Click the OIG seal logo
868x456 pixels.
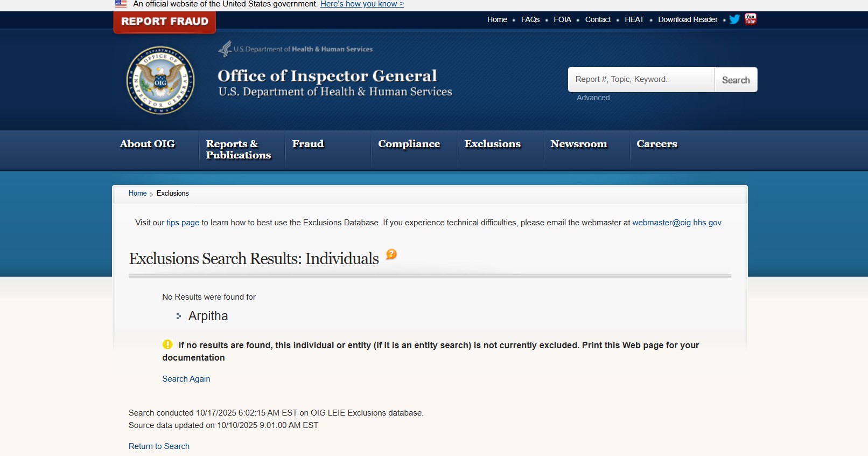coord(160,80)
